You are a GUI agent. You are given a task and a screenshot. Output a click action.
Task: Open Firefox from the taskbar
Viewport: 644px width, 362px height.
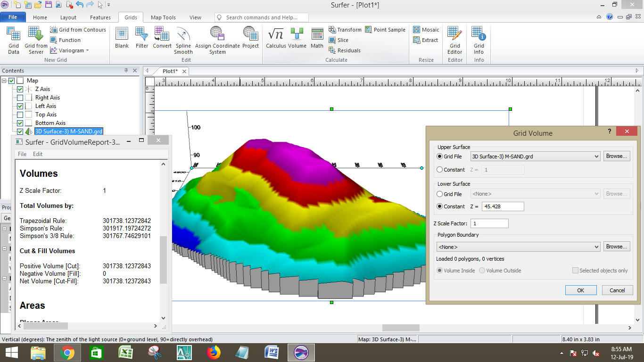coord(214,353)
